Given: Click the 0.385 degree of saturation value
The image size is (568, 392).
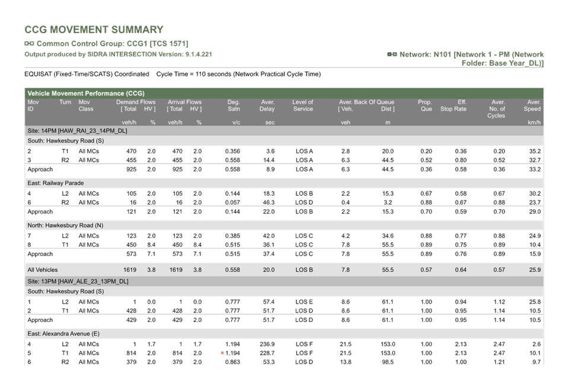Looking at the screenshot, I should click(232, 236).
